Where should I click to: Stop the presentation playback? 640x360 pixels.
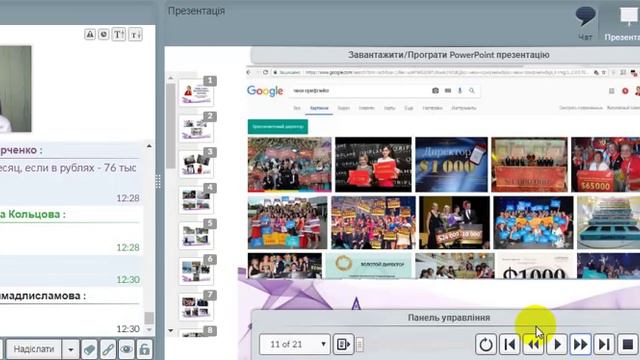[628, 344]
